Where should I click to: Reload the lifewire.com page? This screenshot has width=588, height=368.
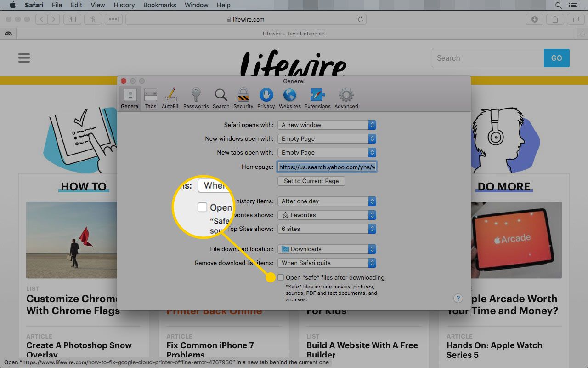coord(361,19)
